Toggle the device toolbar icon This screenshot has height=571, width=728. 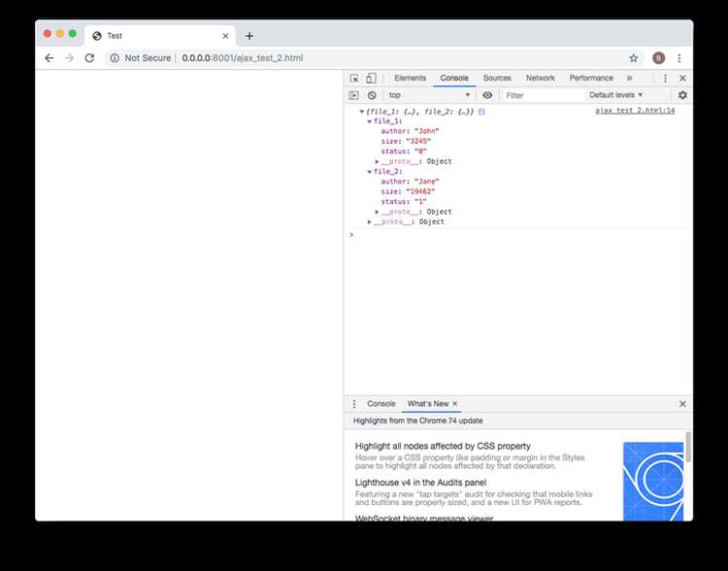coord(371,78)
